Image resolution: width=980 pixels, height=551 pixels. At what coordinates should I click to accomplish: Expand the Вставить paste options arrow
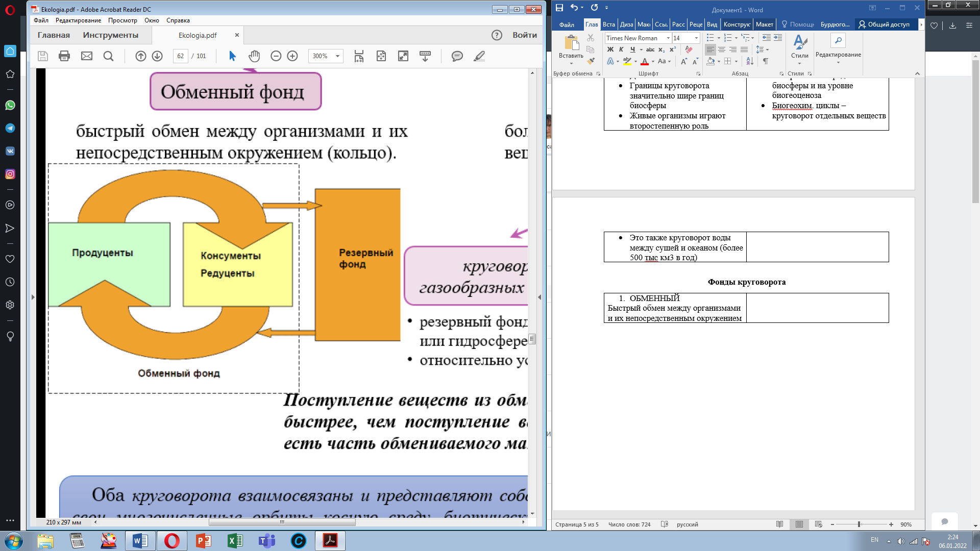pos(571,63)
